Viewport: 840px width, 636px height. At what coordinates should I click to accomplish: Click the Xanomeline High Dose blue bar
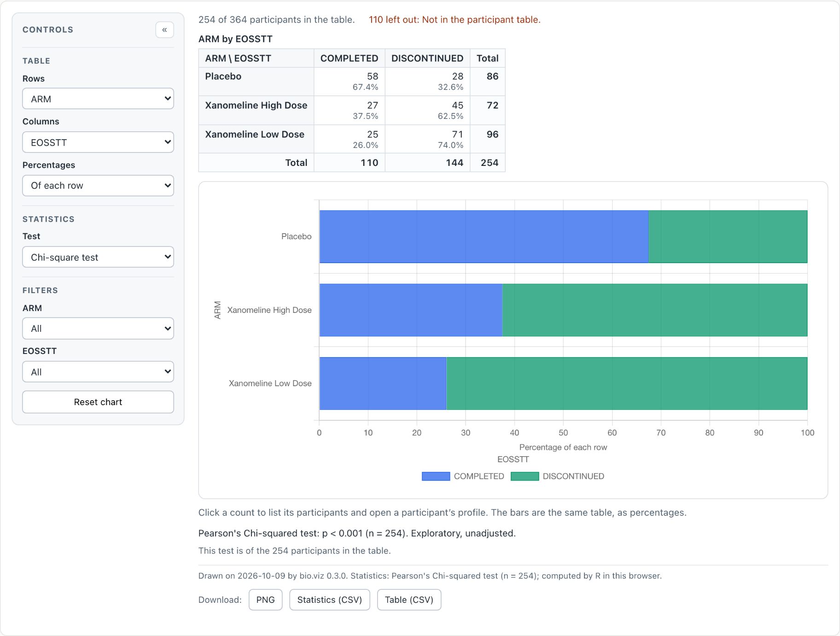(411, 310)
